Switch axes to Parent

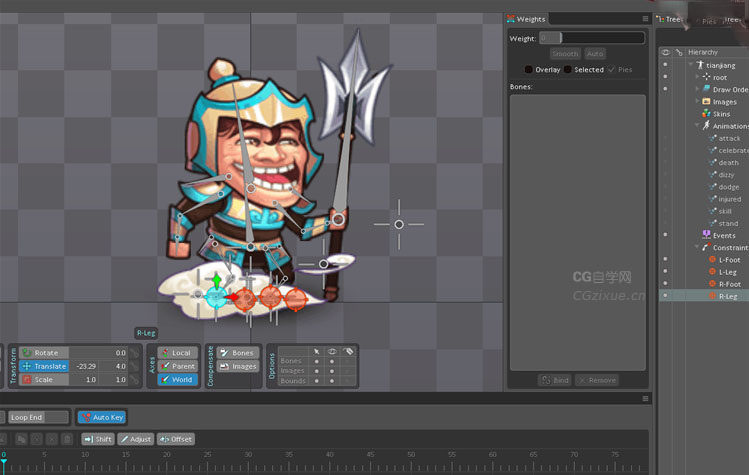click(x=177, y=366)
